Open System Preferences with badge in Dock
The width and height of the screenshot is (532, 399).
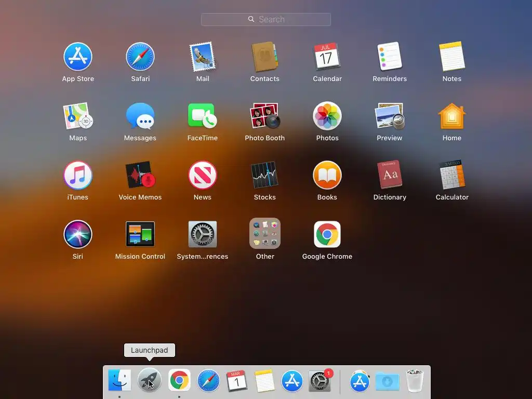[x=320, y=381]
